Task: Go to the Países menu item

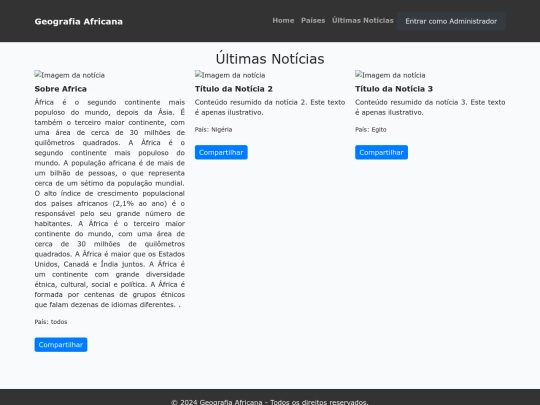Action: pyautogui.click(x=313, y=21)
